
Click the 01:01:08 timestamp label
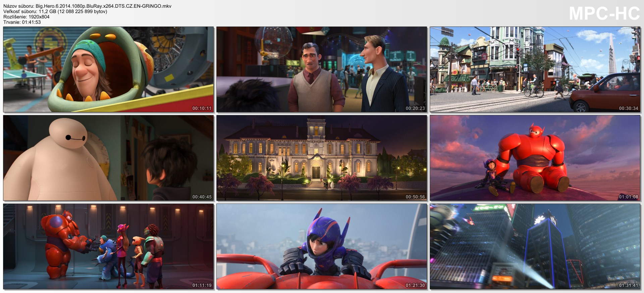(x=628, y=197)
